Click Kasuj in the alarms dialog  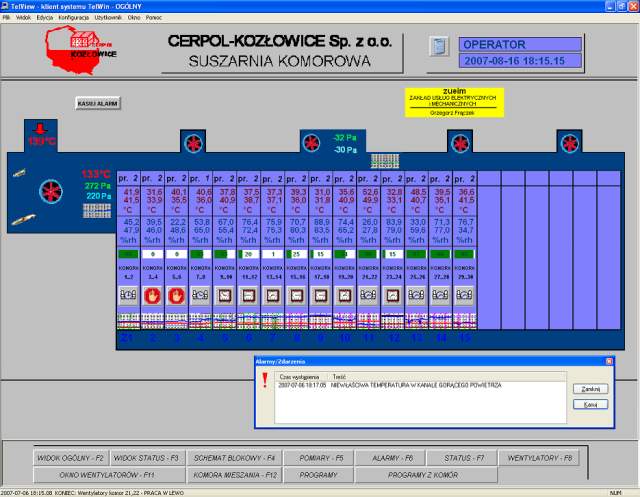coord(590,404)
